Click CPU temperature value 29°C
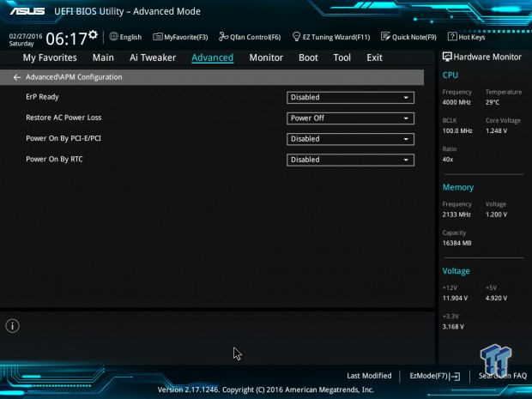 (x=493, y=102)
